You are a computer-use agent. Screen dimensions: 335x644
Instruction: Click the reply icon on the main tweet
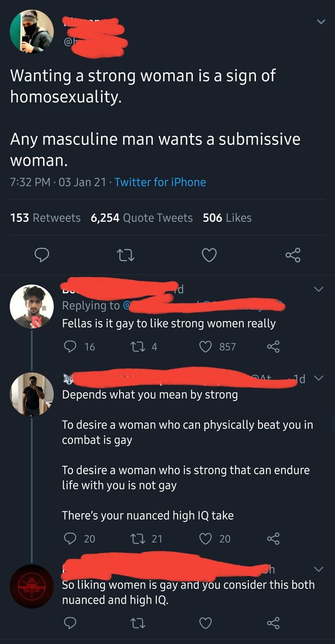42,255
